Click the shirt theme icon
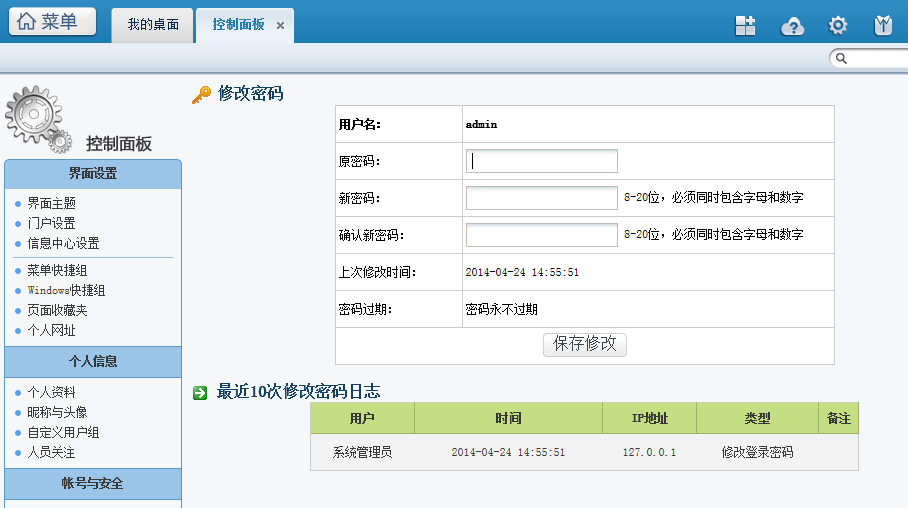Screen dimensions: 908x508 click(883, 26)
